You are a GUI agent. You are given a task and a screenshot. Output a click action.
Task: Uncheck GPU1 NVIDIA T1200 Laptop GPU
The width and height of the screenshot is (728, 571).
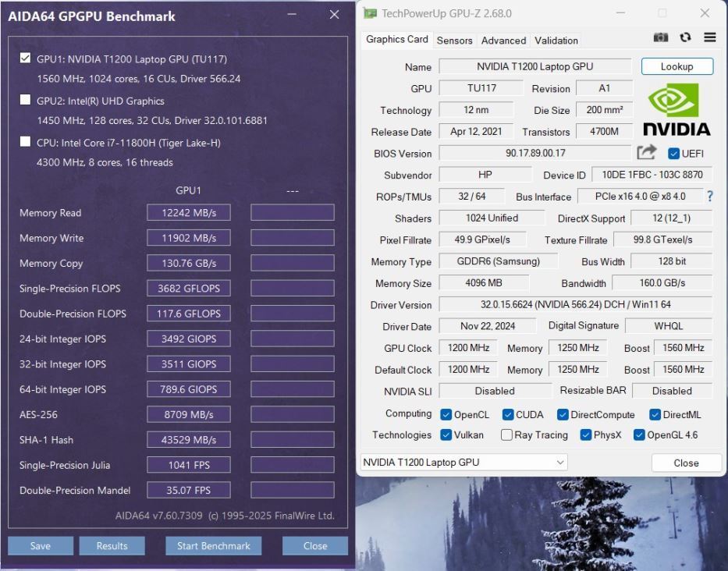(26, 59)
